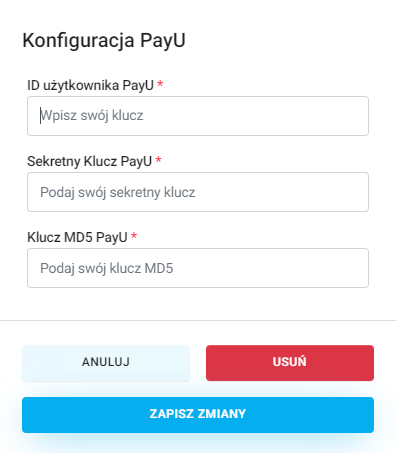Click the 'Podaj swój sekretny klucz' placeholder
Image resolution: width=396 pixels, height=453 pixels.
coord(118,192)
